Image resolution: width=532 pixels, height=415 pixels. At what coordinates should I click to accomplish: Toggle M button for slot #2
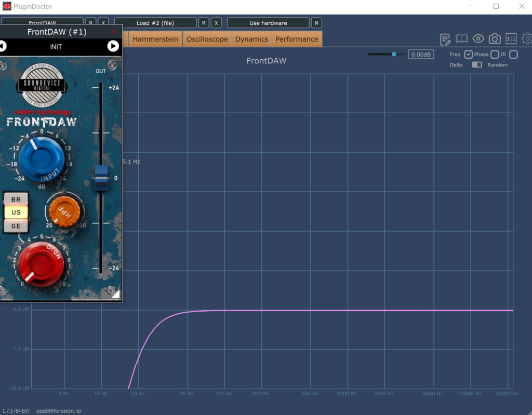(x=204, y=23)
